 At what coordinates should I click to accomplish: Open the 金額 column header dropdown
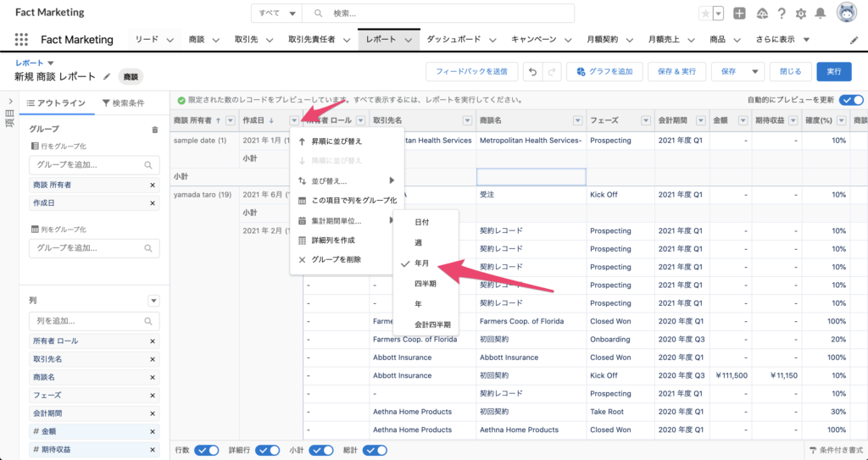click(x=743, y=120)
